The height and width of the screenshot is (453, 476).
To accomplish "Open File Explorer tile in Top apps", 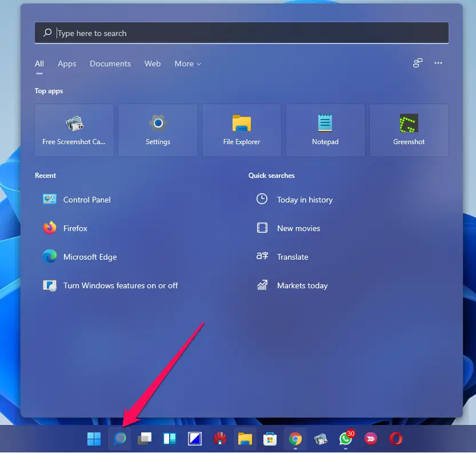I will pos(242,130).
